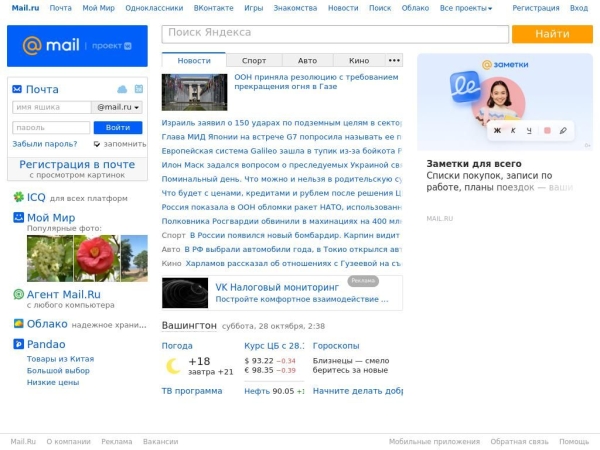
Task: Focus the имя ящика field
Action: pos(52,107)
